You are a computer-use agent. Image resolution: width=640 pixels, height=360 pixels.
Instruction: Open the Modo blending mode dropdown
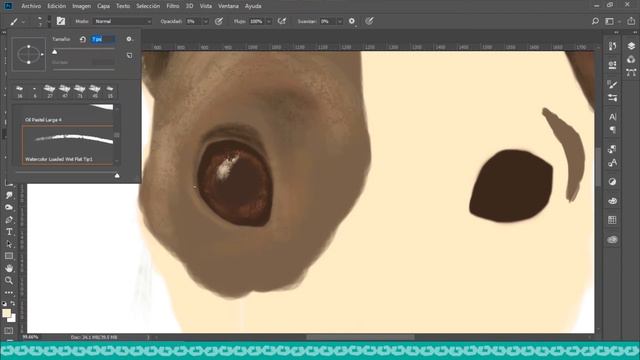pyautogui.click(x=122, y=21)
